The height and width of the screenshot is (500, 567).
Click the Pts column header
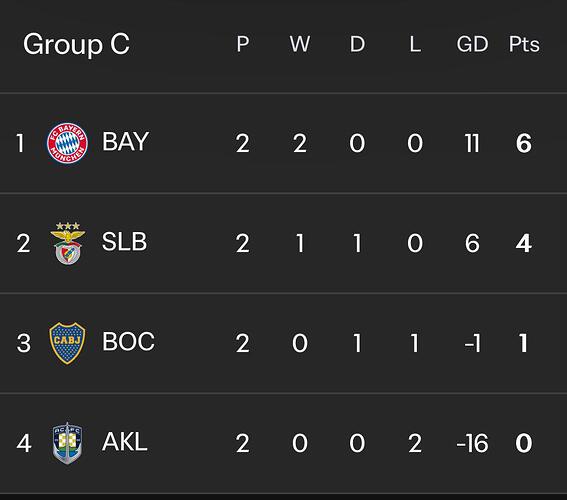click(524, 44)
